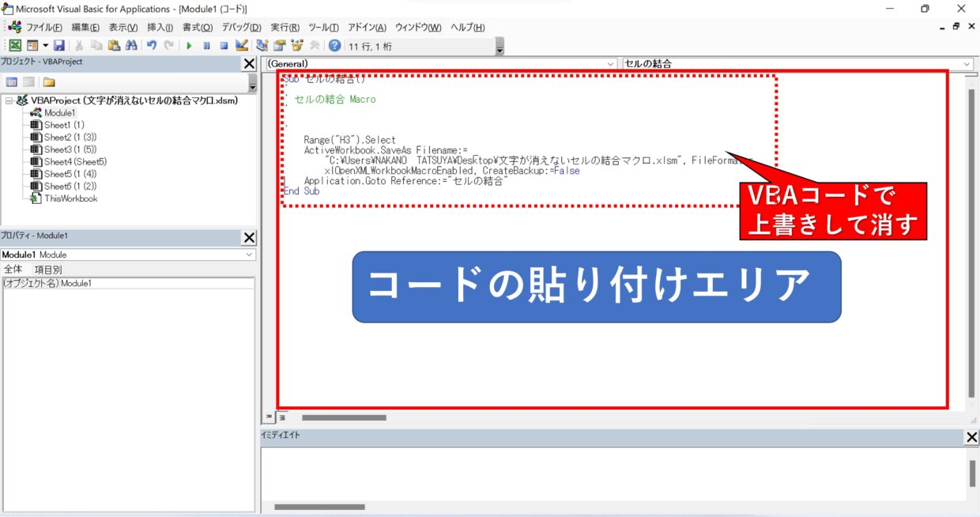Click the Cut scissors icon
Screen dimensions: 980x517
79,46
